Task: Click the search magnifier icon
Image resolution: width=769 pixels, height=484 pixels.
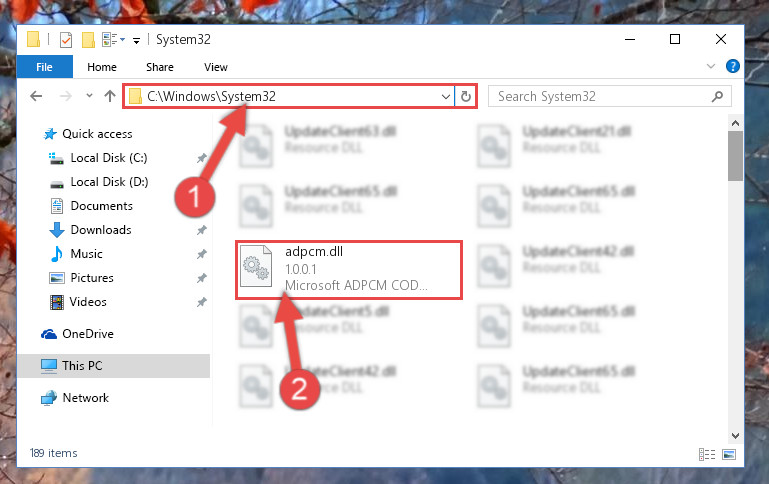Action: 717,96
